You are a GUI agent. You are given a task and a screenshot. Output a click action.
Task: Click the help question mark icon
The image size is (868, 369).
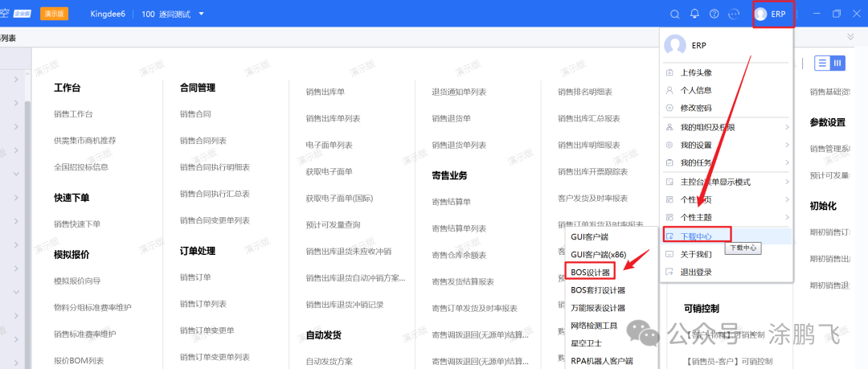(714, 14)
